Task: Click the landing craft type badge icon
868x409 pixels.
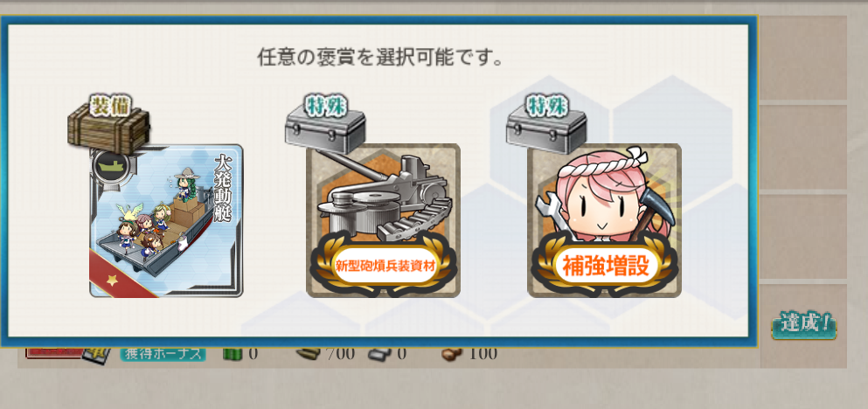Action: coord(111,165)
